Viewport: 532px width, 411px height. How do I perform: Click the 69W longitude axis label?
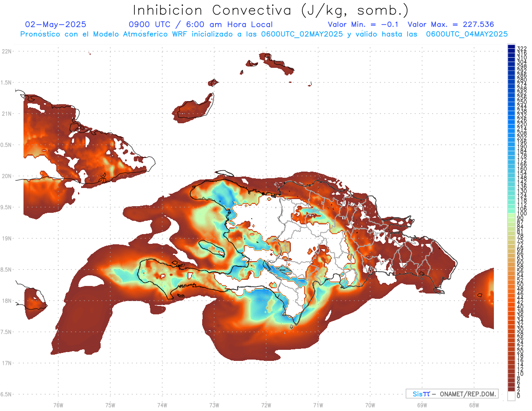tap(422, 404)
